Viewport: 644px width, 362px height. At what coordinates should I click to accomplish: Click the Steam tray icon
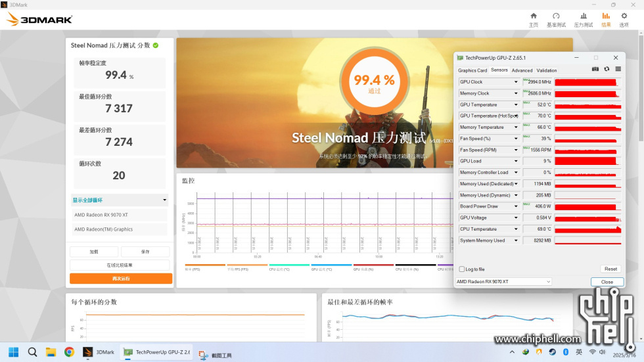[x=553, y=352]
